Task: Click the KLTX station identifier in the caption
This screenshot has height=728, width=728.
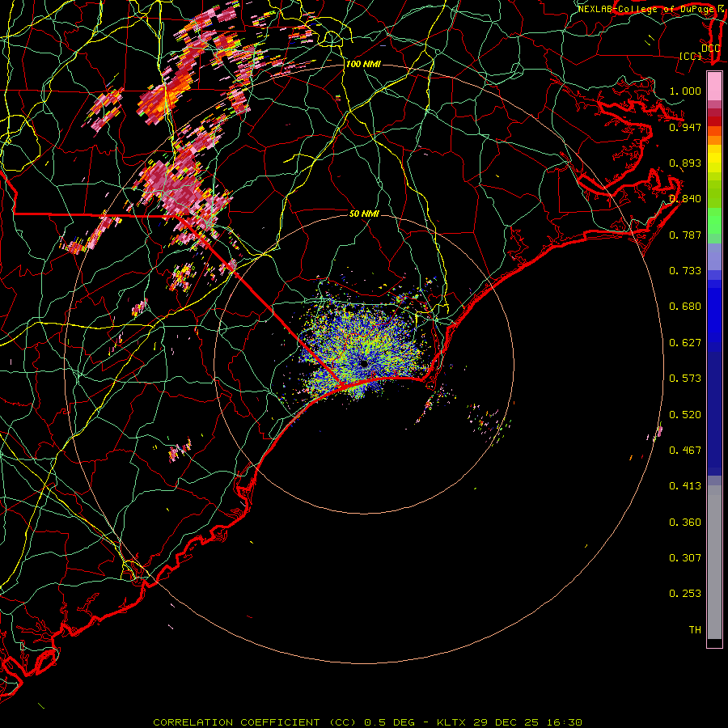Action: pos(451,722)
